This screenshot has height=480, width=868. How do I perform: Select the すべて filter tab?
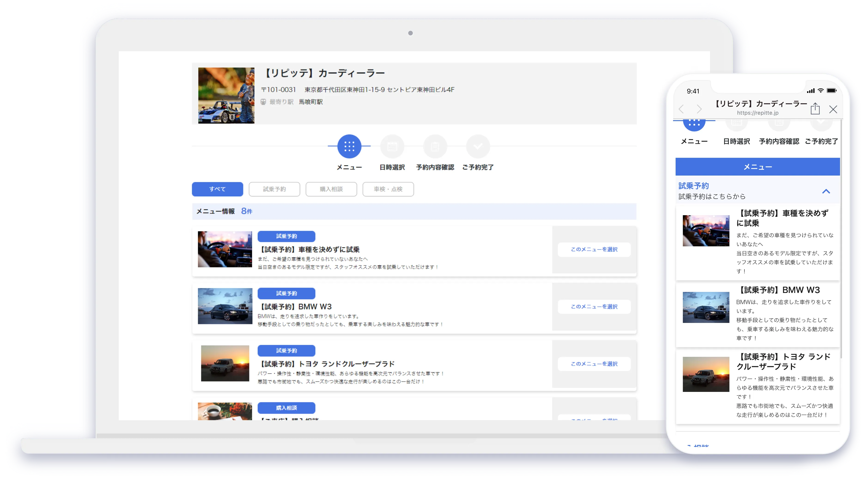click(x=217, y=189)
